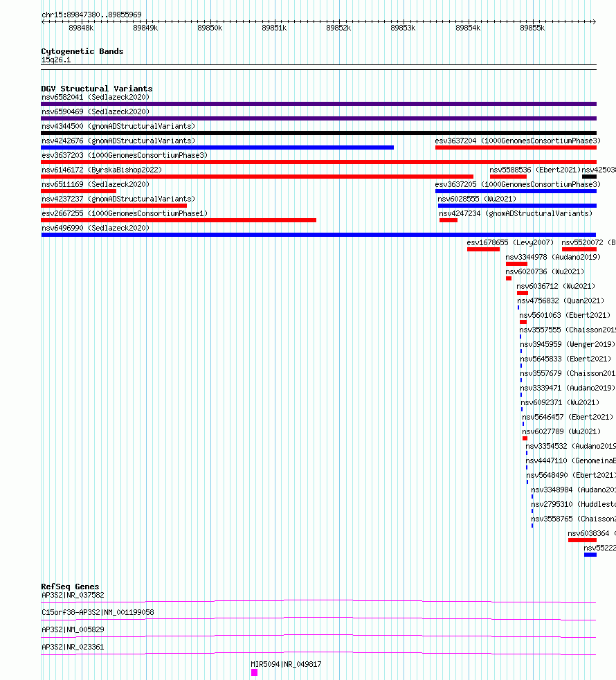The height and width of the screenshot is (680, 616).
Task: Click the short red bar of nsv6511169
Action: coord(78,191)
